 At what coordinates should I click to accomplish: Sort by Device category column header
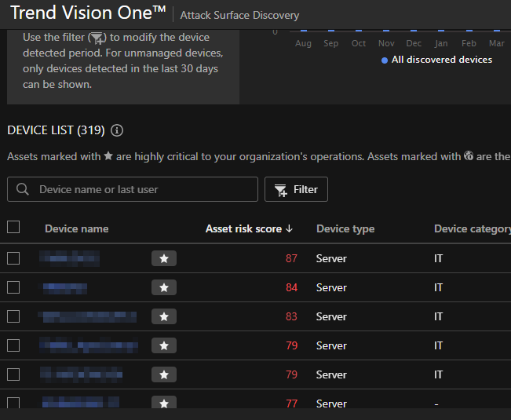pos(471,228)
